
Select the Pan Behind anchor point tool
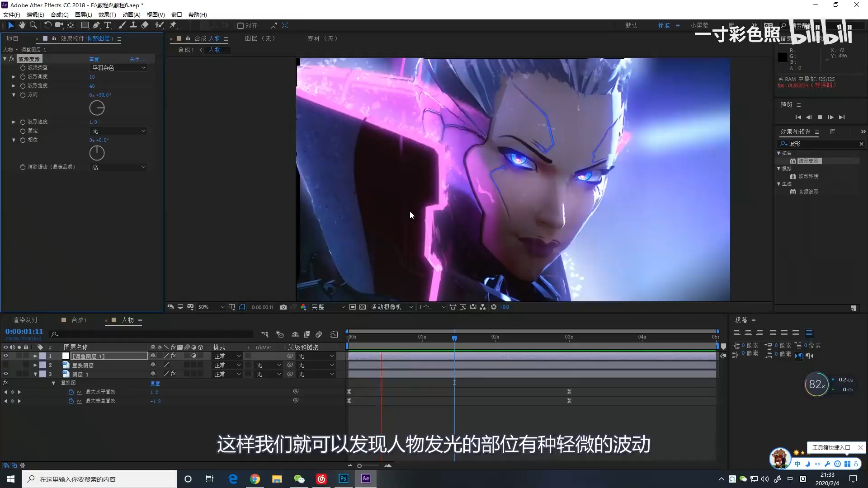click(x=71, y=25)
